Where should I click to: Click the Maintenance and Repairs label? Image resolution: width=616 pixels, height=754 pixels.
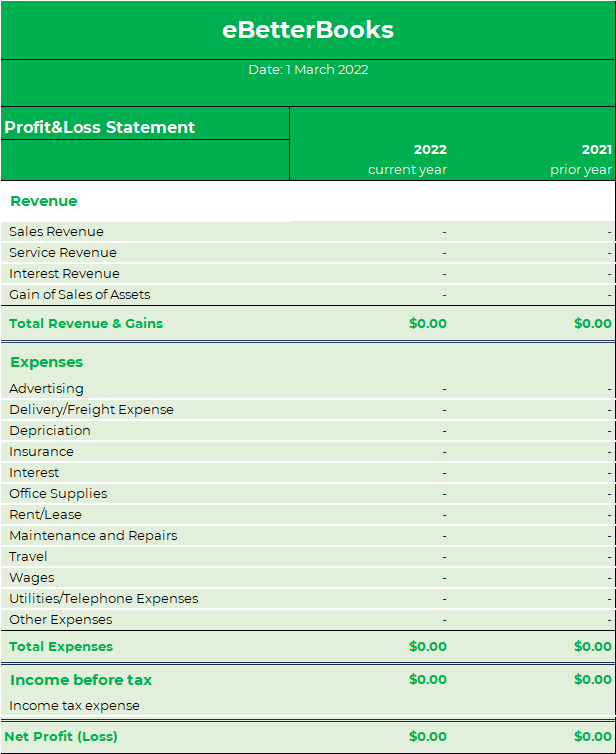(93, 536)
